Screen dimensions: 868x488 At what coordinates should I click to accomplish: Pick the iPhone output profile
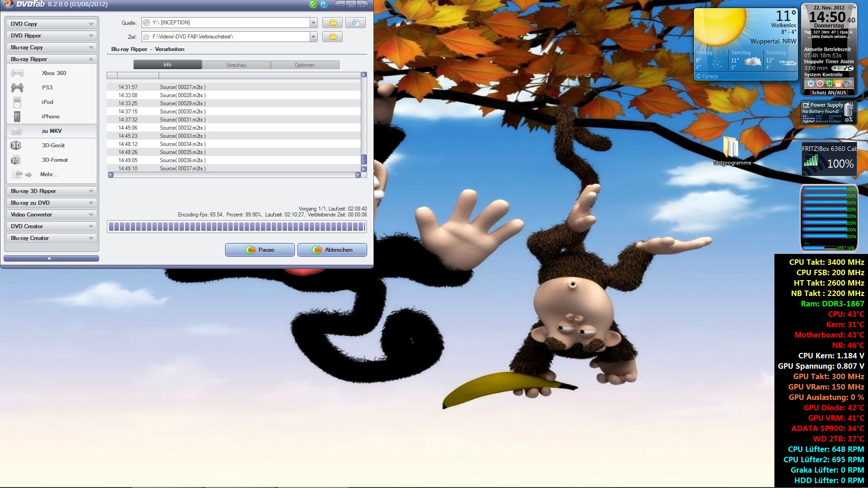coord(17,117)
